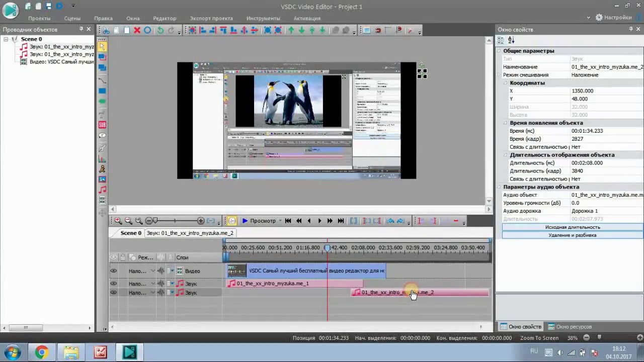Click the Удаление и разбивка button
Viewport: 644px width, 362px height.
(x=573, y=235)
